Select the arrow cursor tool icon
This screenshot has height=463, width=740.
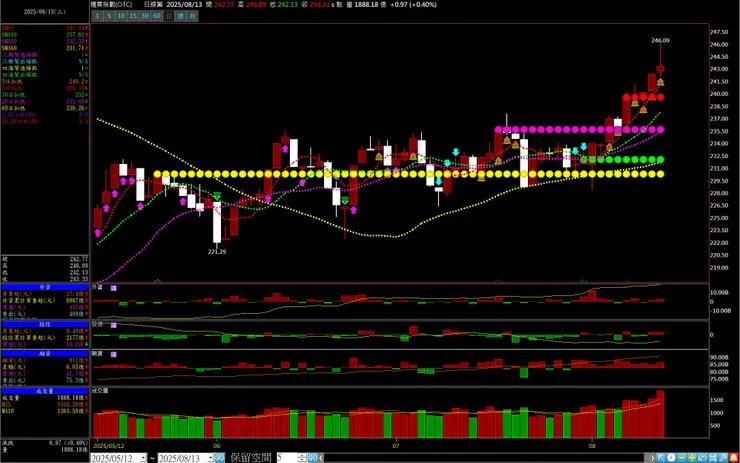[x=661, y=458]
